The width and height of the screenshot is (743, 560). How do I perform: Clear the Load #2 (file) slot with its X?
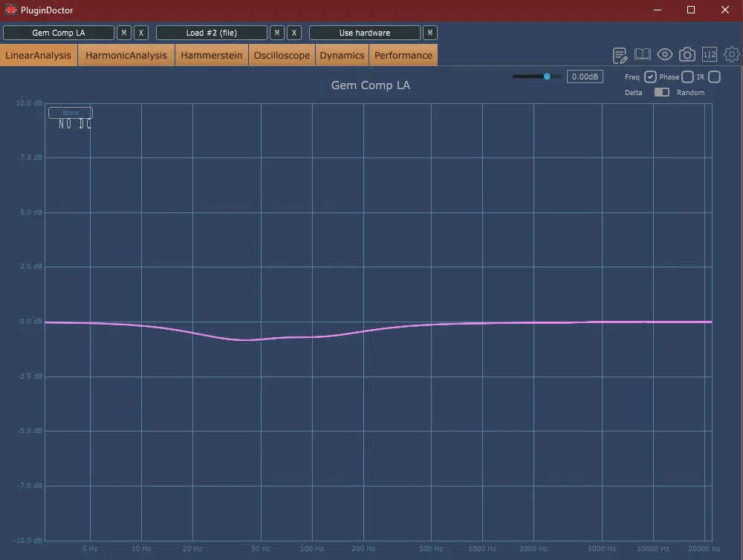coord(293,33)
